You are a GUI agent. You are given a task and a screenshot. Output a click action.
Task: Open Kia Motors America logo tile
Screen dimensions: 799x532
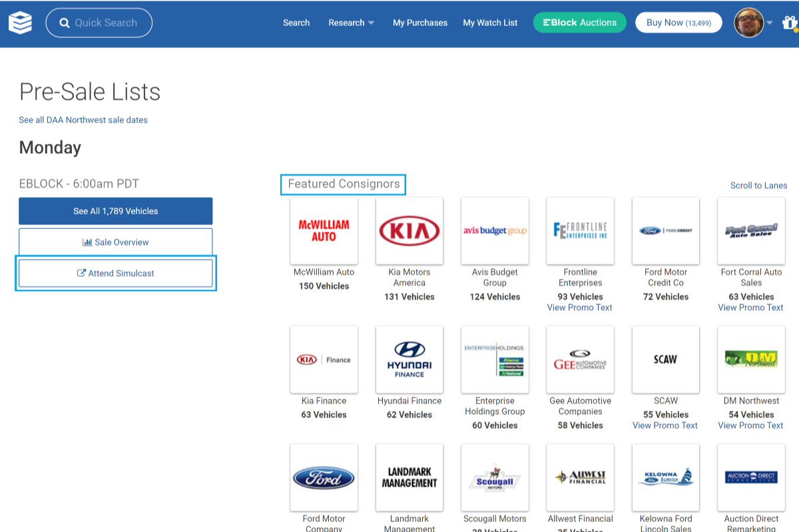(409, 230)
